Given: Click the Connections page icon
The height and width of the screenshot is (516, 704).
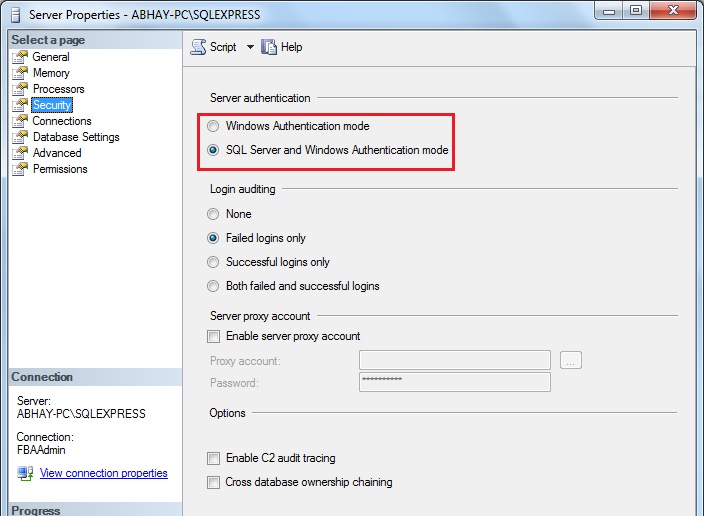Looking at the screenshot, I should click(20, 121).
